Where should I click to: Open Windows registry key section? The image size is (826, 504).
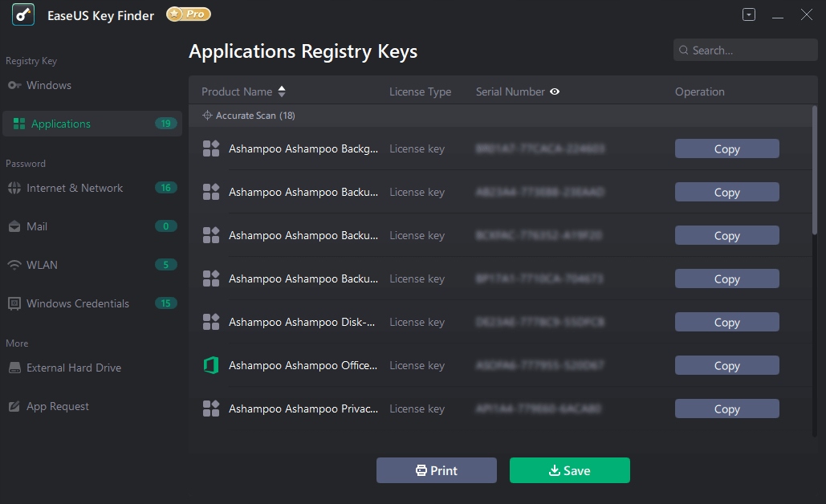(x=48, y=85)
